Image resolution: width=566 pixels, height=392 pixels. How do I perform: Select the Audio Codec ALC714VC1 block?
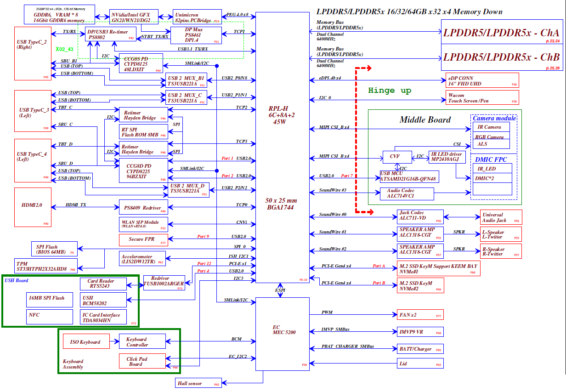click(x=407, y=194)
